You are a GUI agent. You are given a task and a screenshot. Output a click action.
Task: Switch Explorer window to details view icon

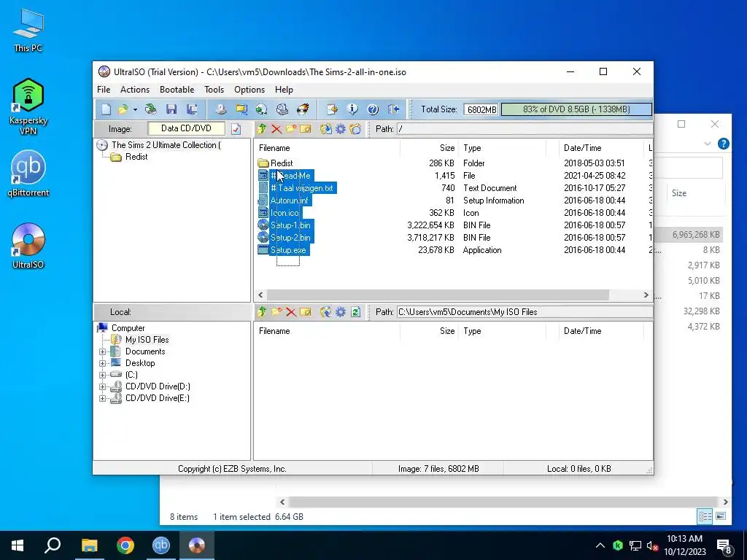(x=705, y=516)
